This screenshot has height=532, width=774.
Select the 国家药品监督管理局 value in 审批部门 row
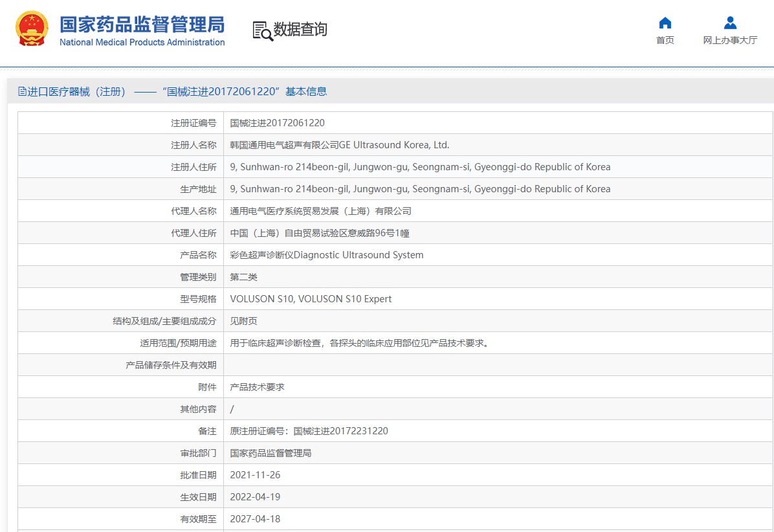271,453
